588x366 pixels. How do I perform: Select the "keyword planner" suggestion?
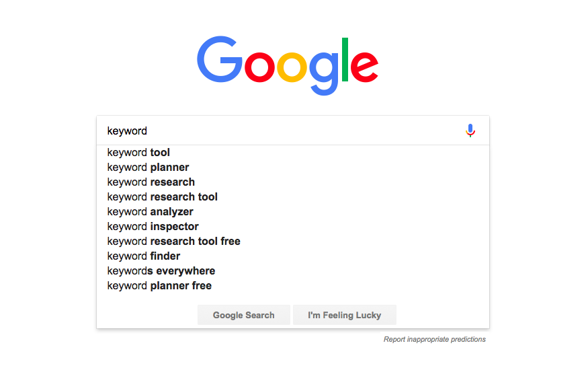(293, 167)
